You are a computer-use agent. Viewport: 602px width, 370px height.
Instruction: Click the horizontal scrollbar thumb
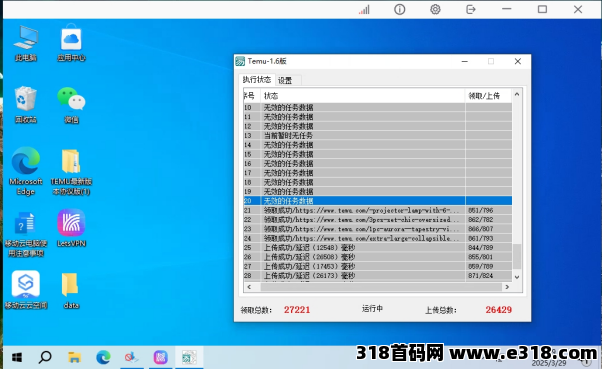(x=381, y=287)
